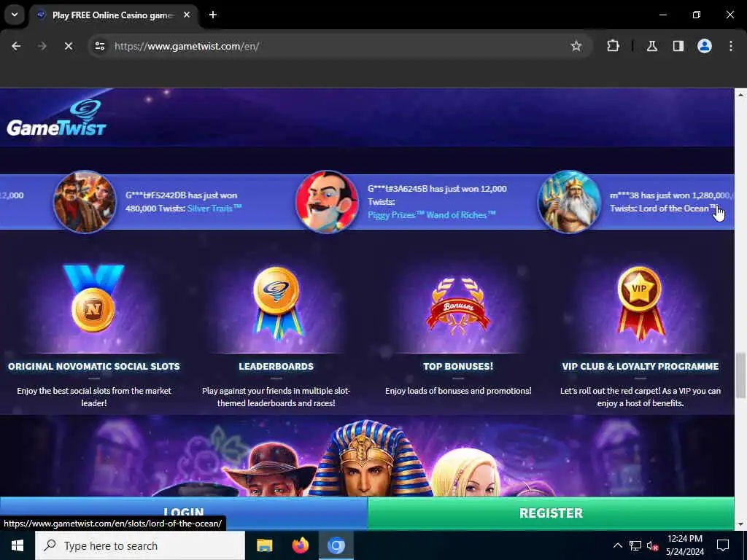The image size is (747, 560).
Task: Click the GameTwist logo
Action: click(x=56, y=117)
